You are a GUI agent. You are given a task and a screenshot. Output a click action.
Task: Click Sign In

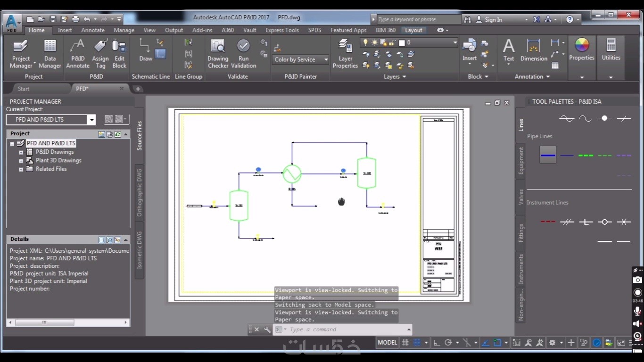493,19
